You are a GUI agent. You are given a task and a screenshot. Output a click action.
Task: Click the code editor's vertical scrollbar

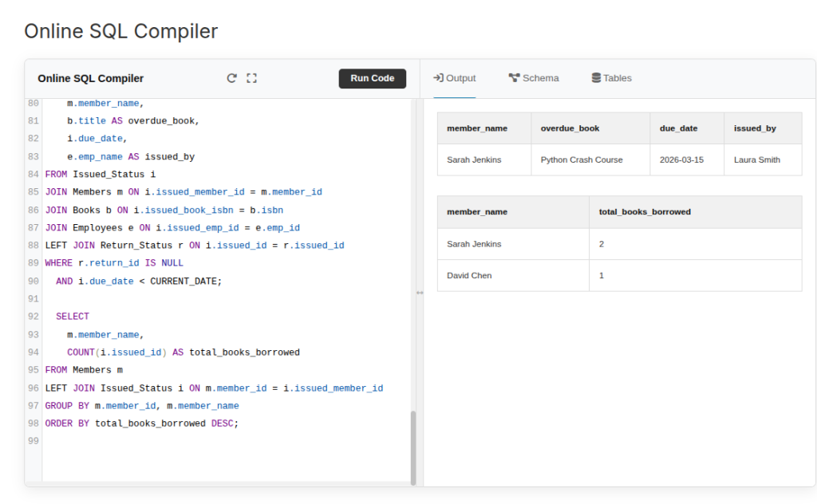[413, 447]
